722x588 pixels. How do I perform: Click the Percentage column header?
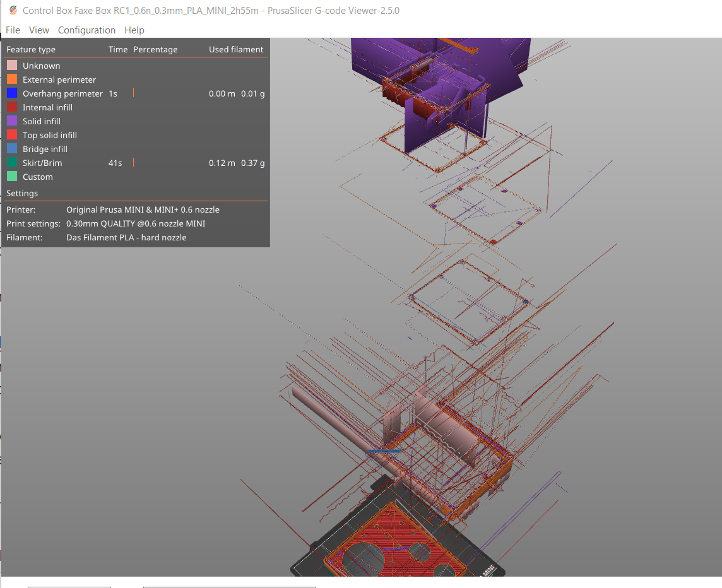(x=155, y=49)
